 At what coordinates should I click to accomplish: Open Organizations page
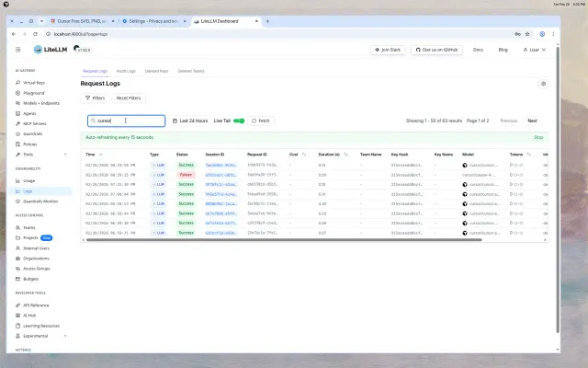(36, 259)
